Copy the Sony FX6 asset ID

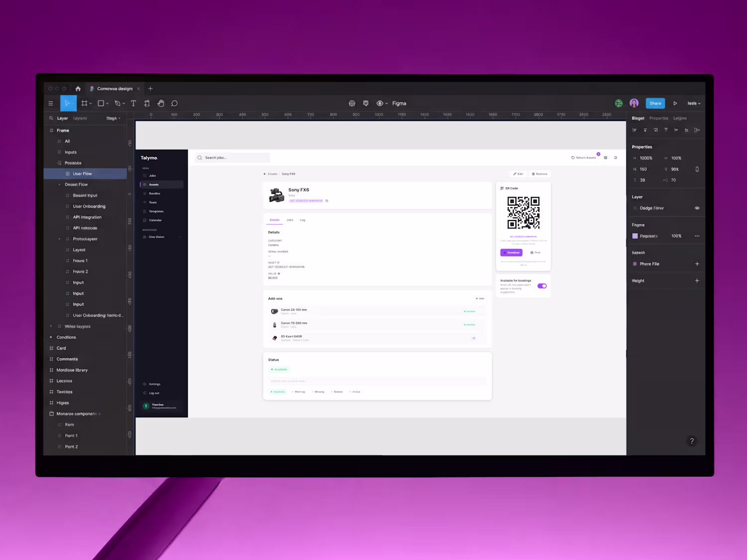point(327,201)
